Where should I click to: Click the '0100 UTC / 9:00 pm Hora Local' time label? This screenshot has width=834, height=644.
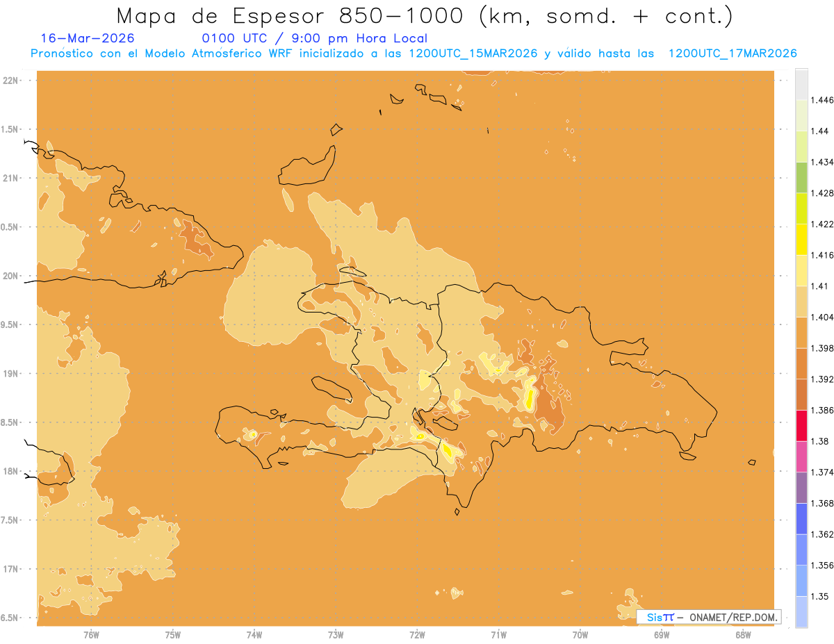tap(314, 38)
